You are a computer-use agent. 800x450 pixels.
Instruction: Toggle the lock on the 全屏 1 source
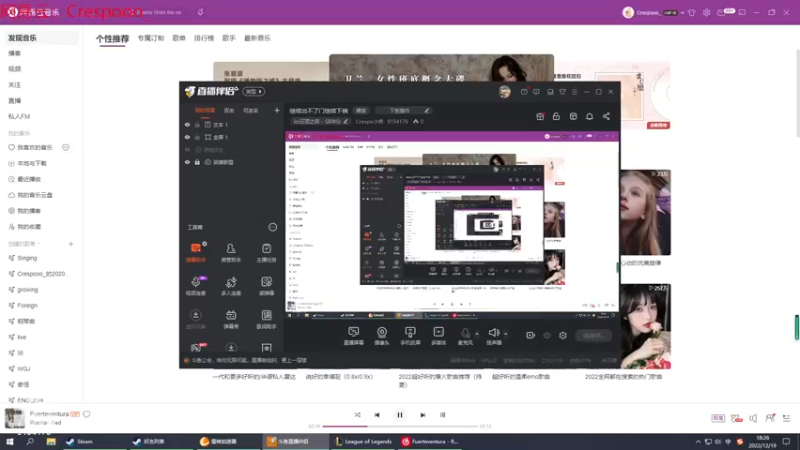tap(197, 137)
